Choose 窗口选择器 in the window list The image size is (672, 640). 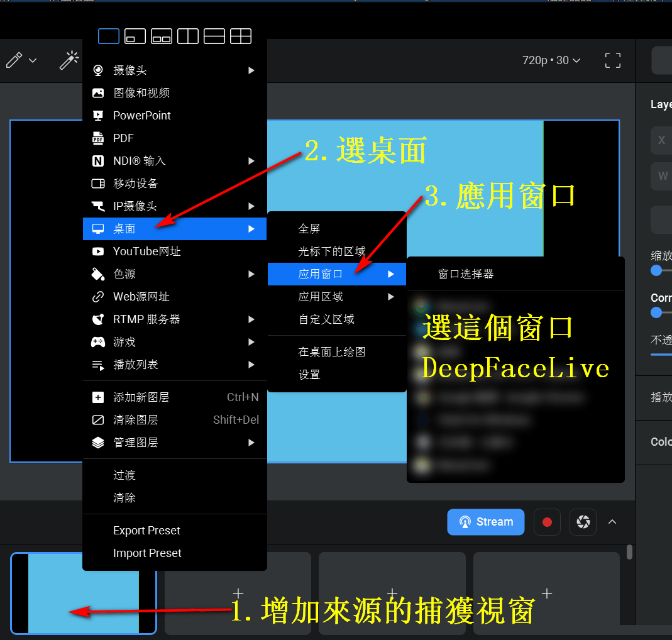(515, 274)
